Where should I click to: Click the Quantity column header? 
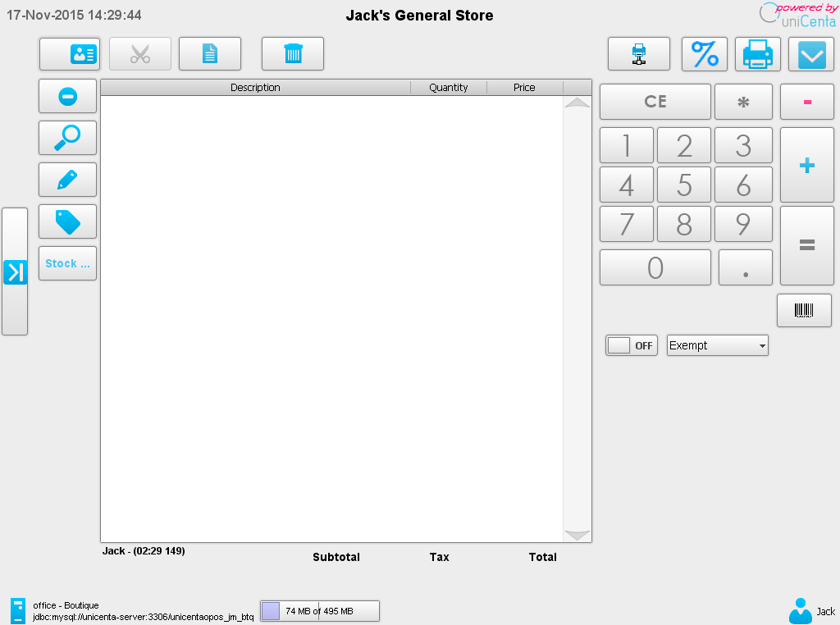(448, 88)
